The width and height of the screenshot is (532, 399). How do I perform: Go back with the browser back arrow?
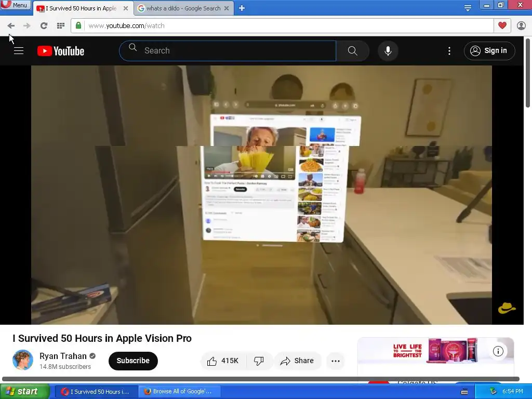pyautogui.click(x=11, y=26)
